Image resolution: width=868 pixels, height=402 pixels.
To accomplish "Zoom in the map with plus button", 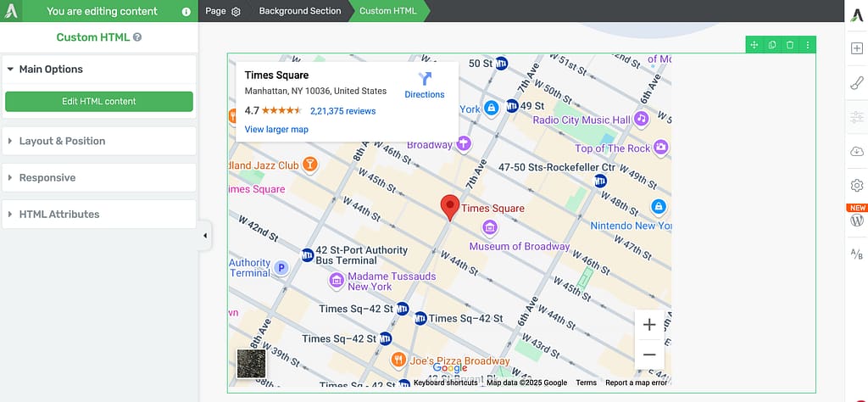I will pos(649,325).
